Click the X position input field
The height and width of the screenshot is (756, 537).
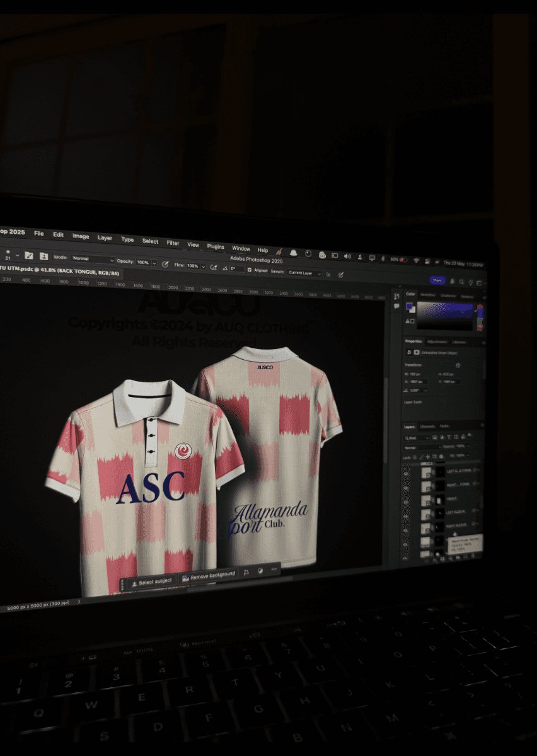pos(419,382)
